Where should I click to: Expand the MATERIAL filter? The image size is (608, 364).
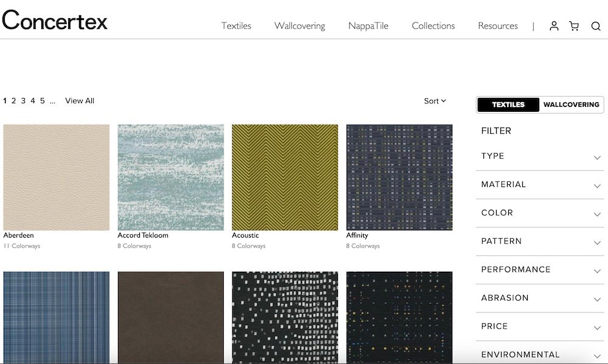540,185
